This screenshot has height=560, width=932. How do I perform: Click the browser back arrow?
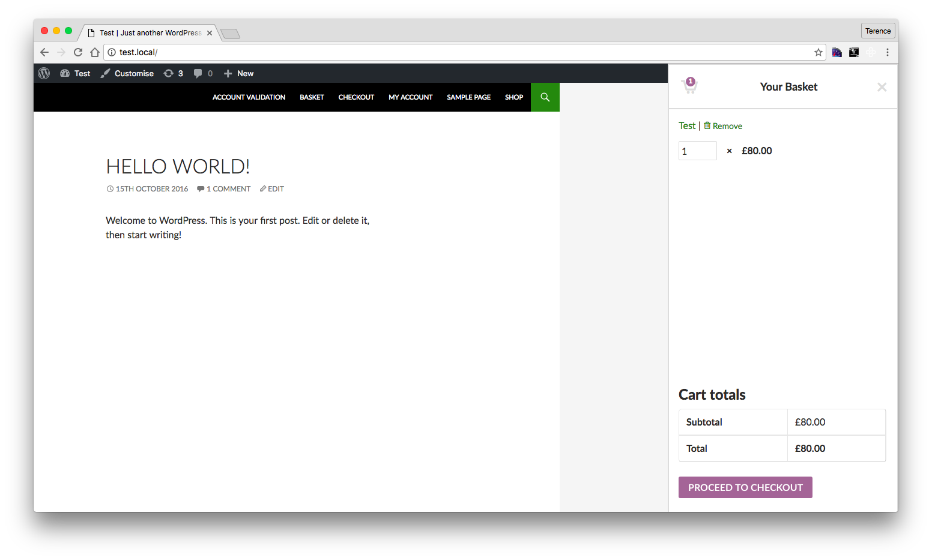click(x=44, y=52)
